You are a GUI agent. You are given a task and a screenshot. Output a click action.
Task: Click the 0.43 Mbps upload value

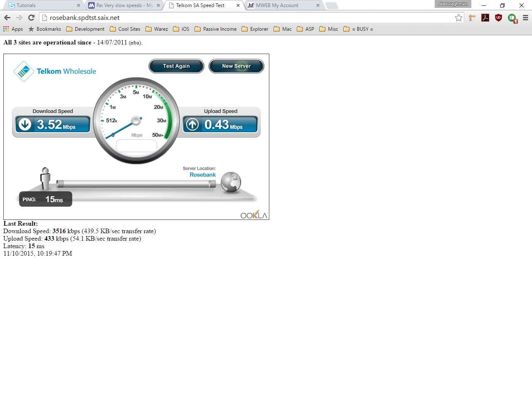[x=224, y=125]
